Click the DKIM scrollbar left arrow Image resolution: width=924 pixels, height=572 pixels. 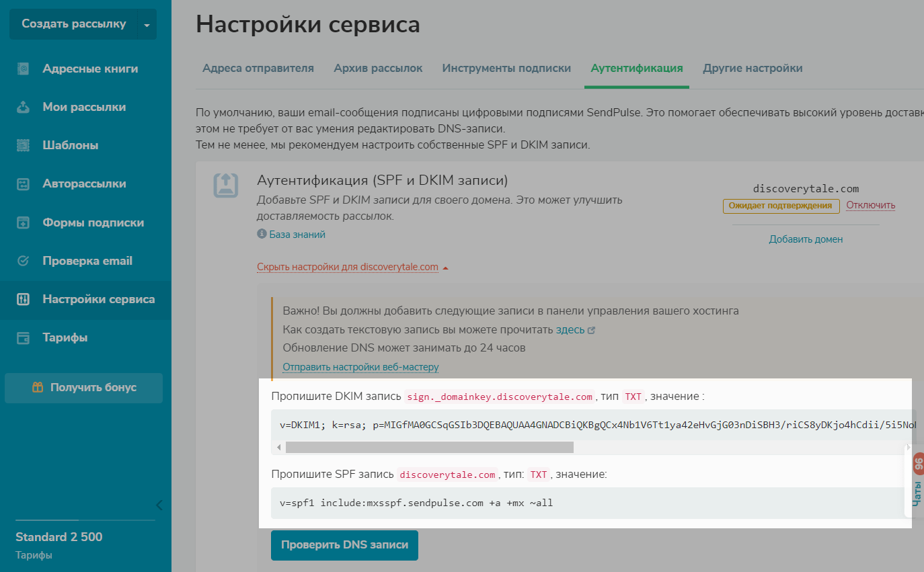click(x=278, y=448)
